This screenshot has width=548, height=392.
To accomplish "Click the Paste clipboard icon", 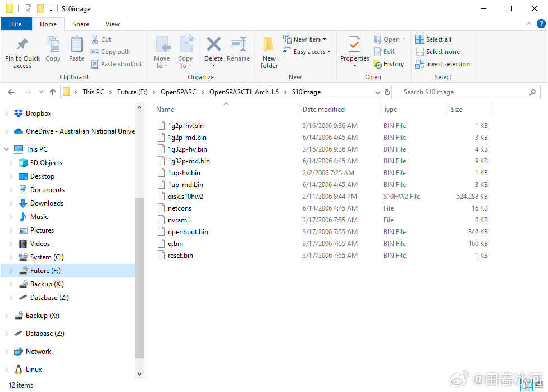I will tap(76, 44).
